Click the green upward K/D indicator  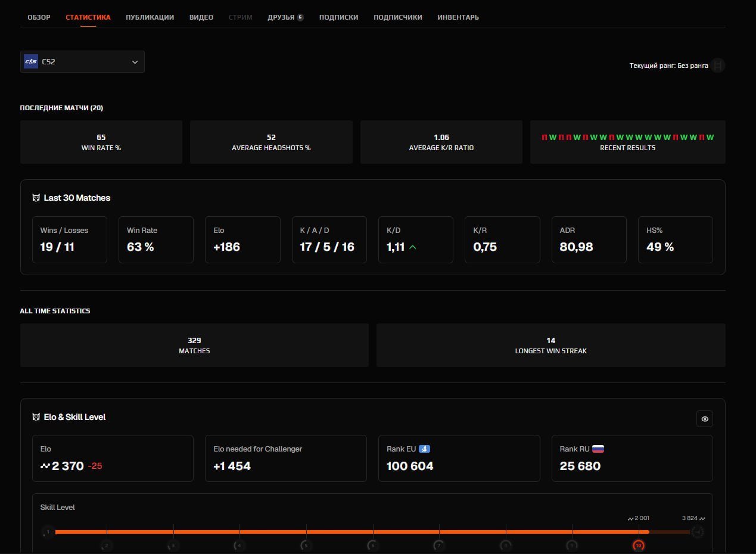point(413,247)
